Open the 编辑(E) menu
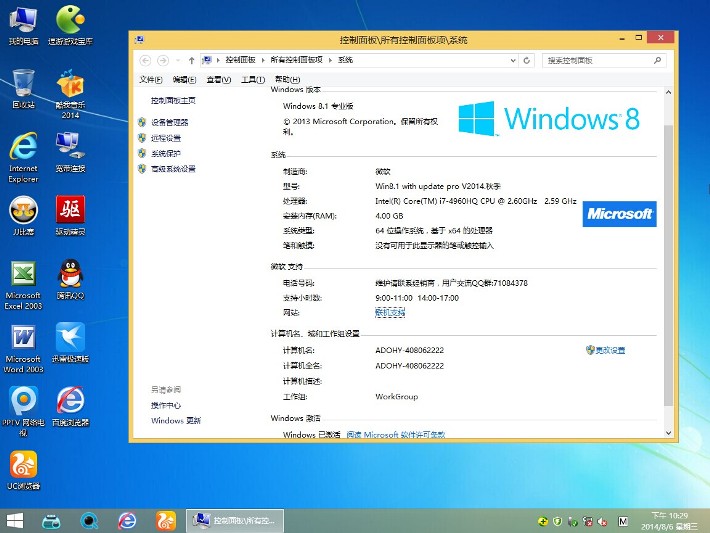The height and width of the screenshot is (533, 710). 184,80
